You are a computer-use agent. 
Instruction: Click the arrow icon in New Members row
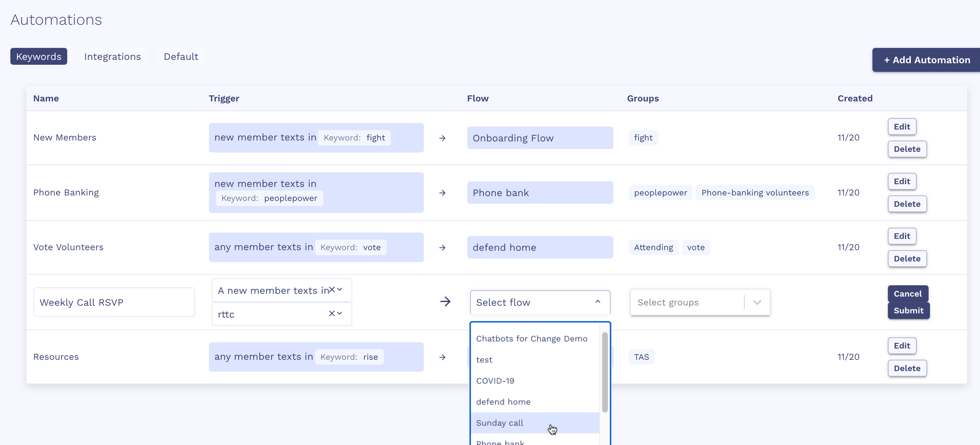pos(442,138)
